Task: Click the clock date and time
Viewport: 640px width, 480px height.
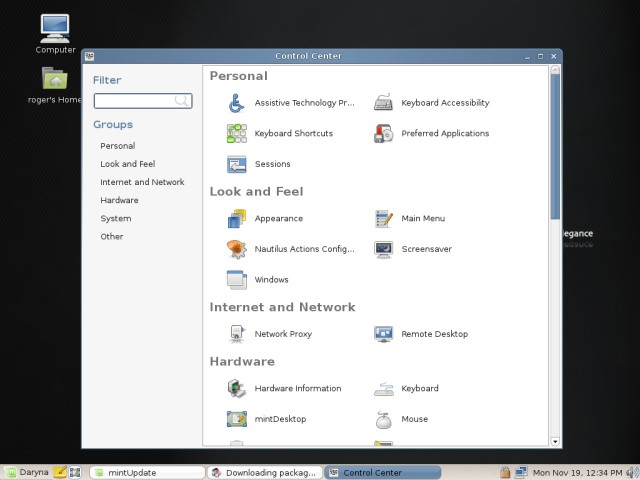Action: [578, 473]
